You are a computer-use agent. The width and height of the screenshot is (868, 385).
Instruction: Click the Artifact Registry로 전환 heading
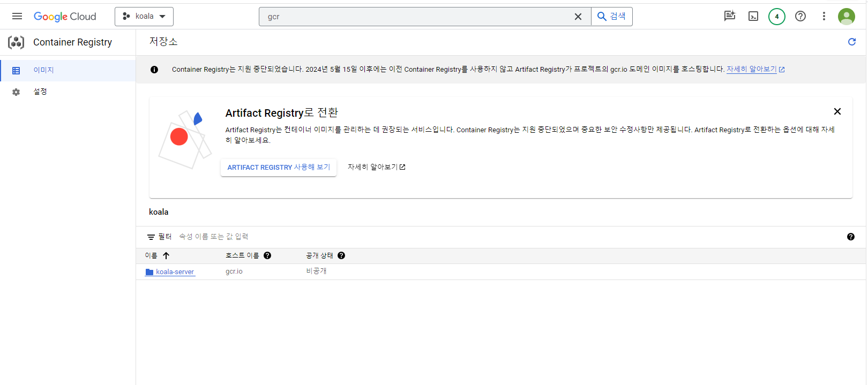[x=282, y=112]
